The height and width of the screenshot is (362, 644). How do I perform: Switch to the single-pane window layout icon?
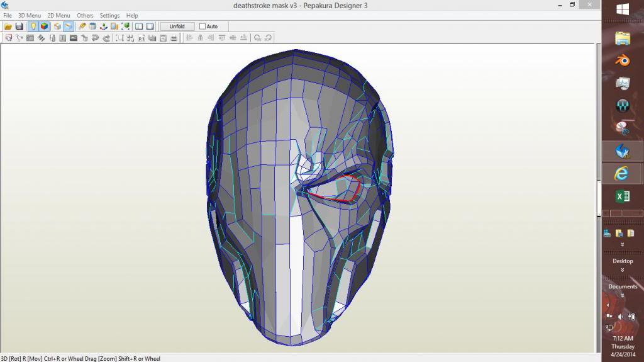(x=150, y=26)
